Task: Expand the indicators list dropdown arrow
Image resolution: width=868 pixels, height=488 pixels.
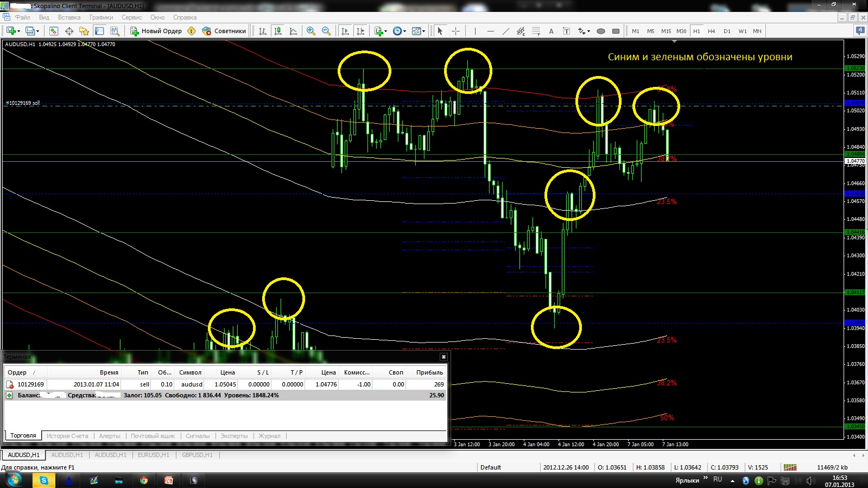Action: pos(386,31)
